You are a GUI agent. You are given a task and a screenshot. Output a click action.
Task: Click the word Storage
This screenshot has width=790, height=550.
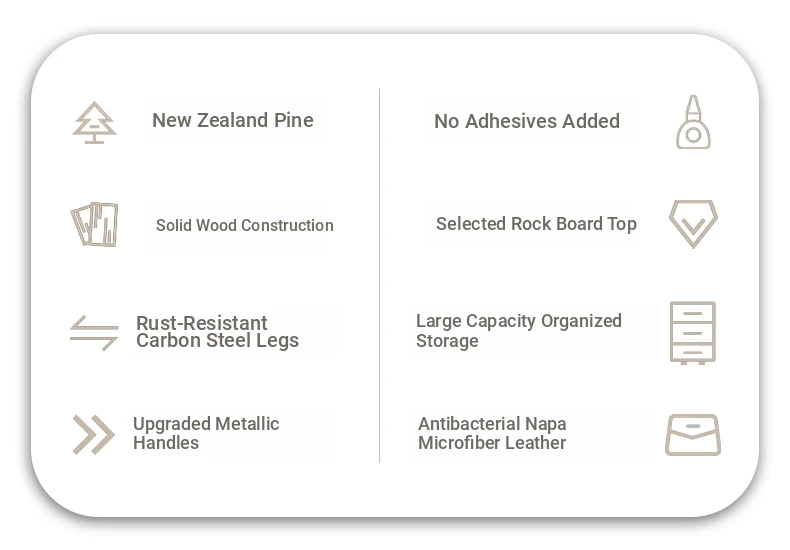point(447,341)
